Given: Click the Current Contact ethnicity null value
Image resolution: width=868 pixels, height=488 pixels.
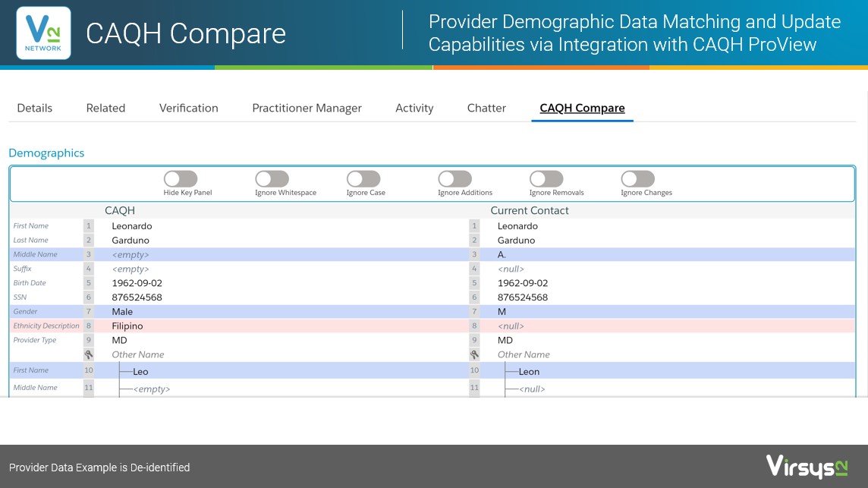Looking at the screenshot, I should click(511, 326).
